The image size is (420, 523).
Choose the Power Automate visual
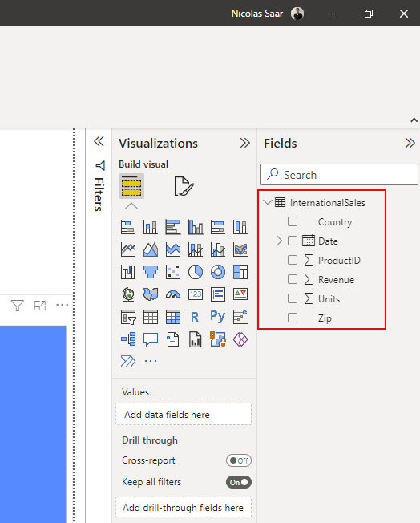coord(128,361)
